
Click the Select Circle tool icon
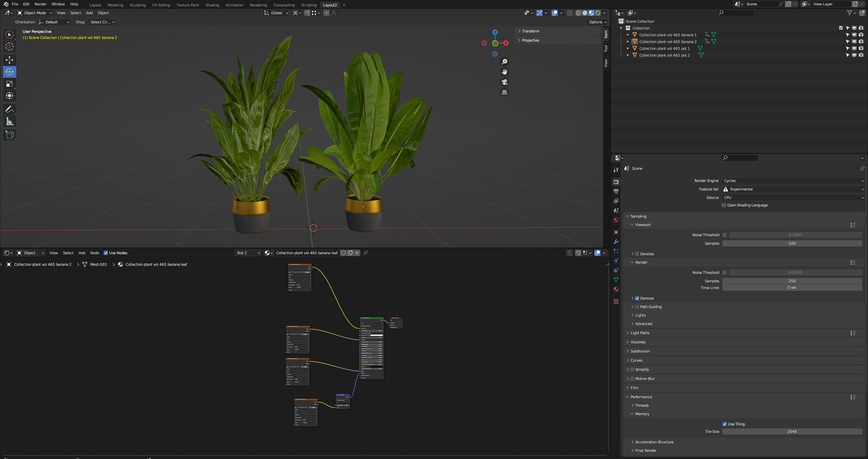[9, 34]
